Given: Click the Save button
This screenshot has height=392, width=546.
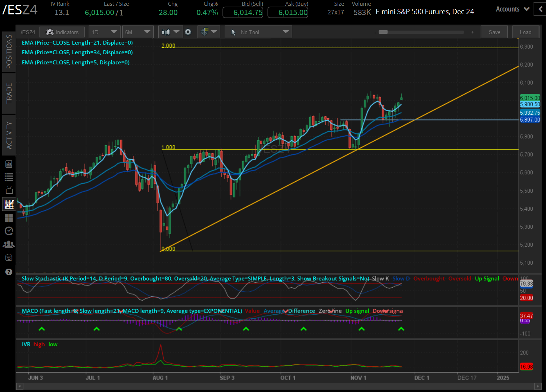Looking at the screenshot, I should tap(494, 32).
